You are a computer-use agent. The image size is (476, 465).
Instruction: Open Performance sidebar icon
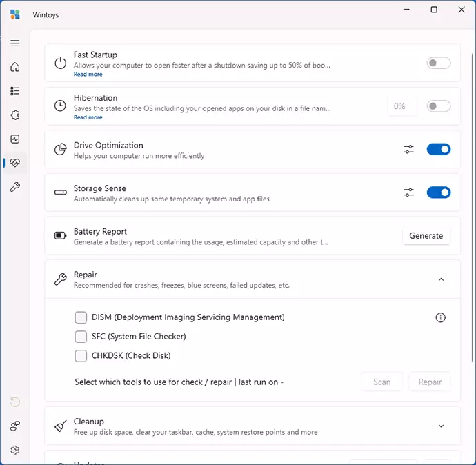coord(15,139)
